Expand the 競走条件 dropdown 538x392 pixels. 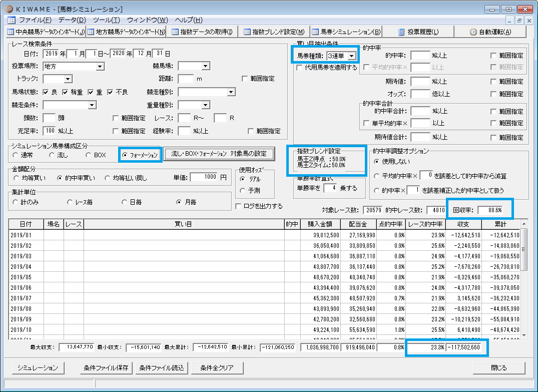(x=92, y=105)
